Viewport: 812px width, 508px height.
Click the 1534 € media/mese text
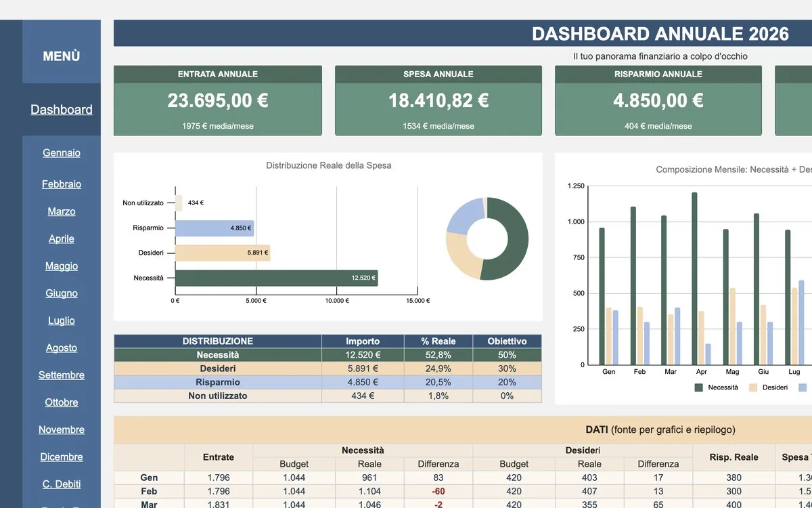pos(438,126)
